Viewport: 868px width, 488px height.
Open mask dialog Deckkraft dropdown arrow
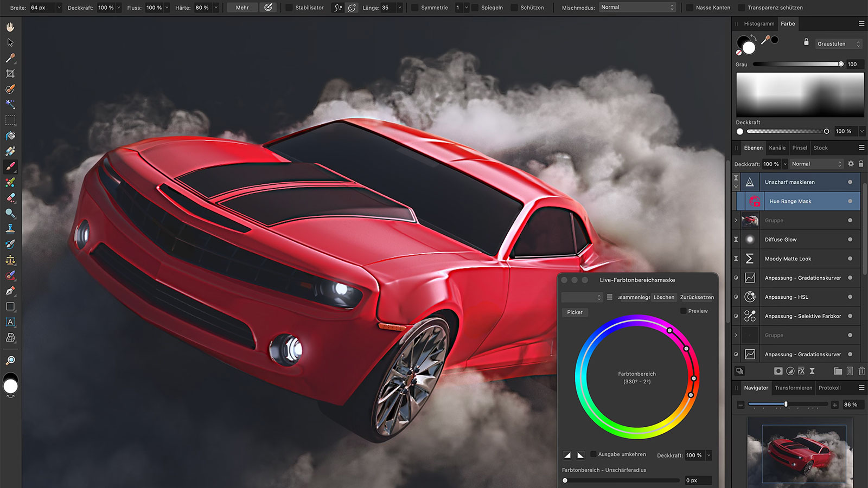(709, 455)
